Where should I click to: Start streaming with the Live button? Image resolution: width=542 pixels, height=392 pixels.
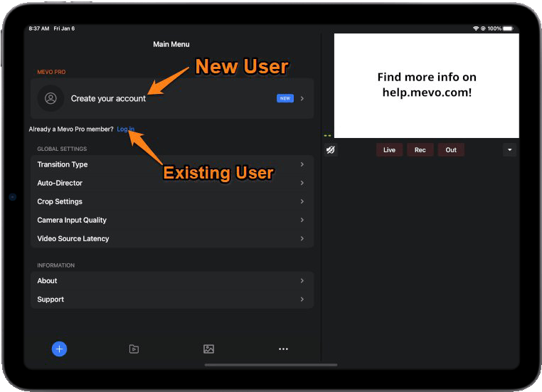(389, 149)
